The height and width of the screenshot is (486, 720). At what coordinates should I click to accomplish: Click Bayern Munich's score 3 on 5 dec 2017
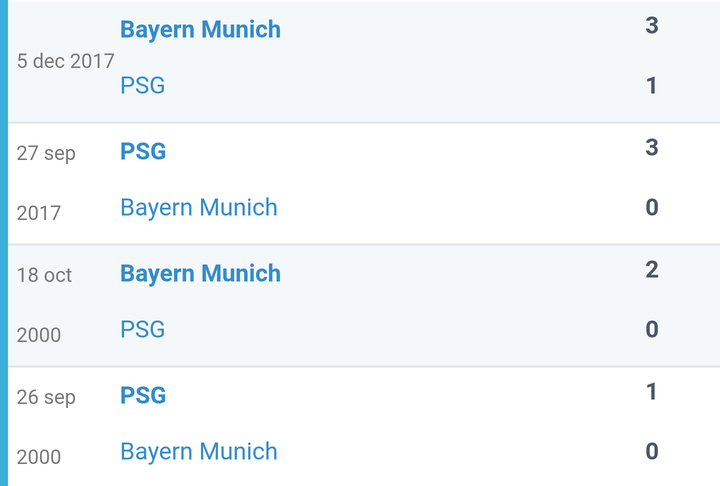pyautogui.click(x=652, y=26)
